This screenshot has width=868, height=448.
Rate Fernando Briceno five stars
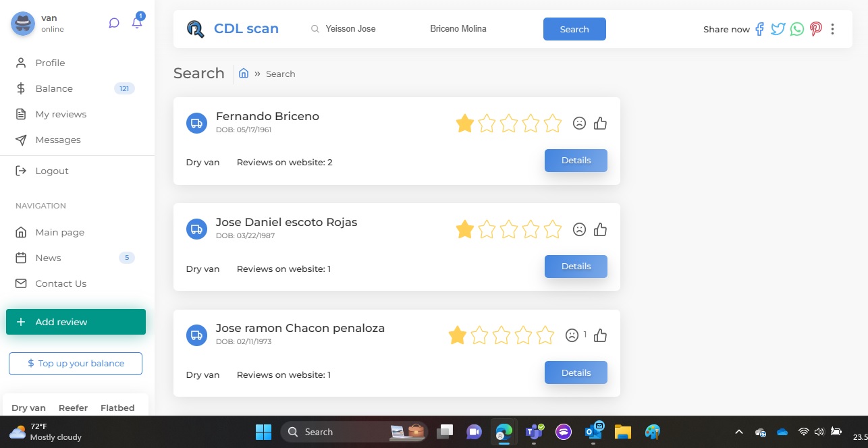tap(552, 123)
